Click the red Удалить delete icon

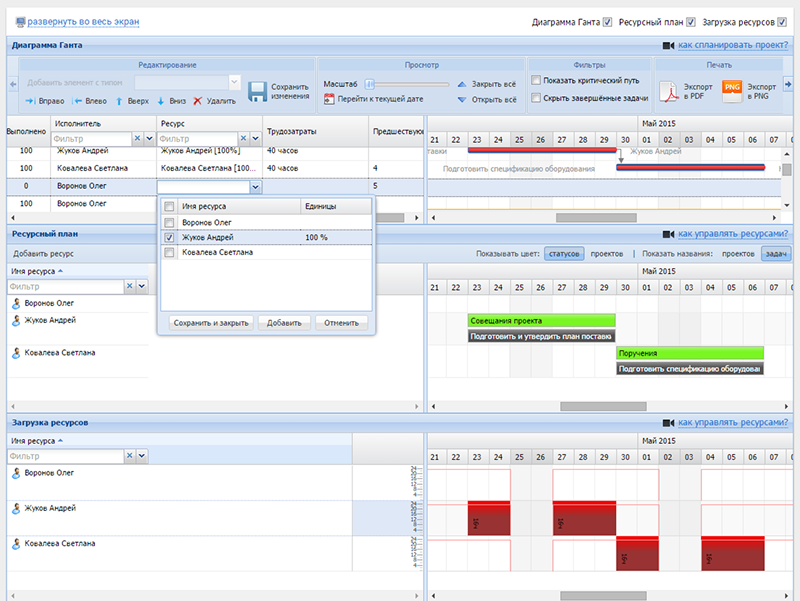(x=198, y=101)
